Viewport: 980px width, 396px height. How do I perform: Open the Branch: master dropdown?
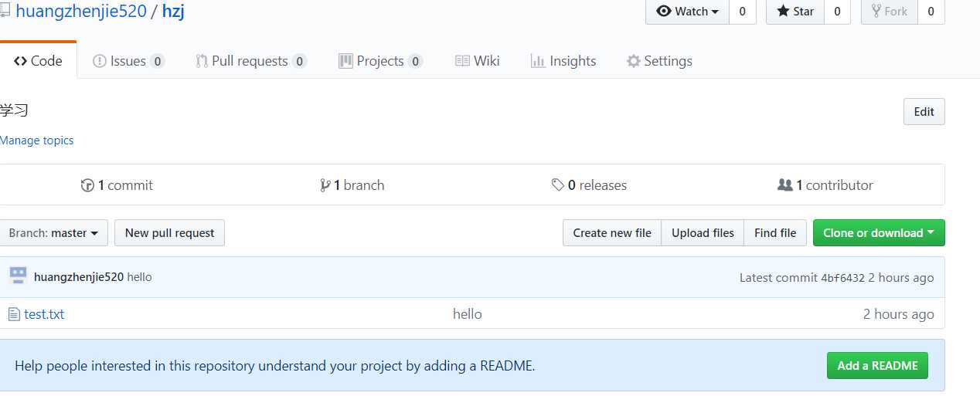53,233
